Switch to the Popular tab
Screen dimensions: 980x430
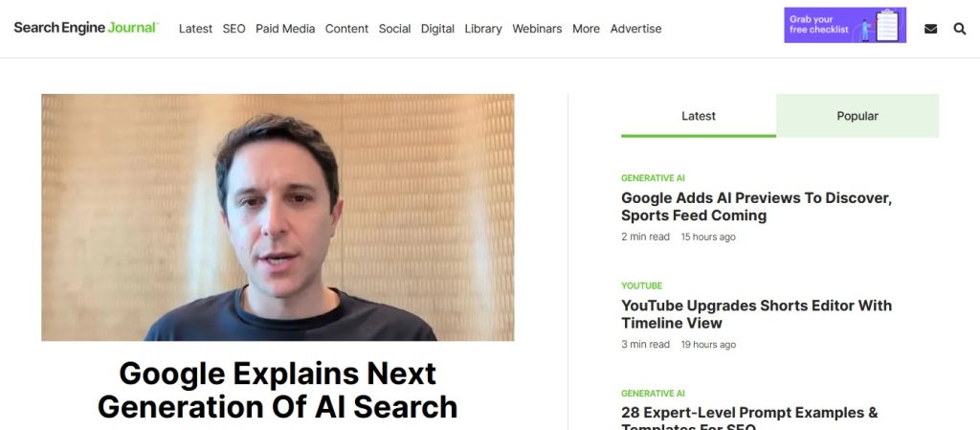(857, 116)
